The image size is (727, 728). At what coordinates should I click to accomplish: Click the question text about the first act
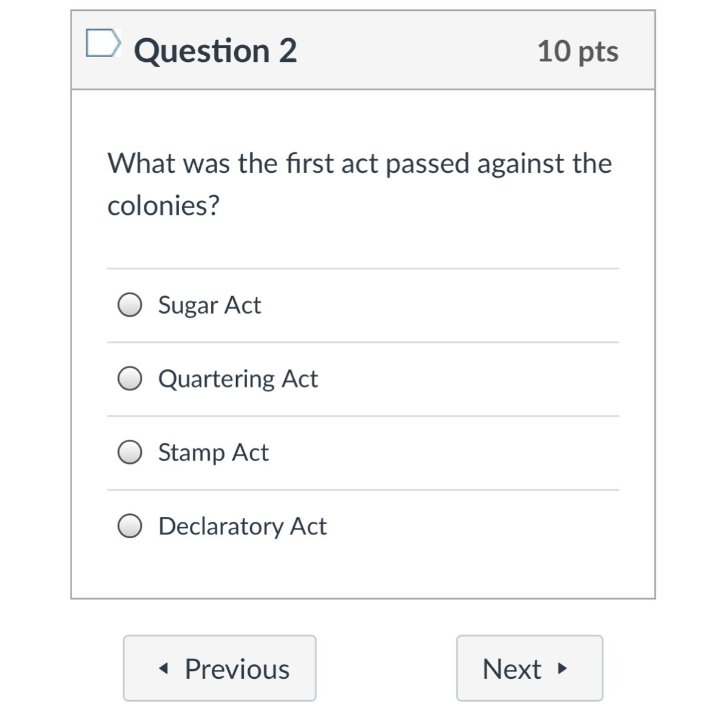coord(359,164)
